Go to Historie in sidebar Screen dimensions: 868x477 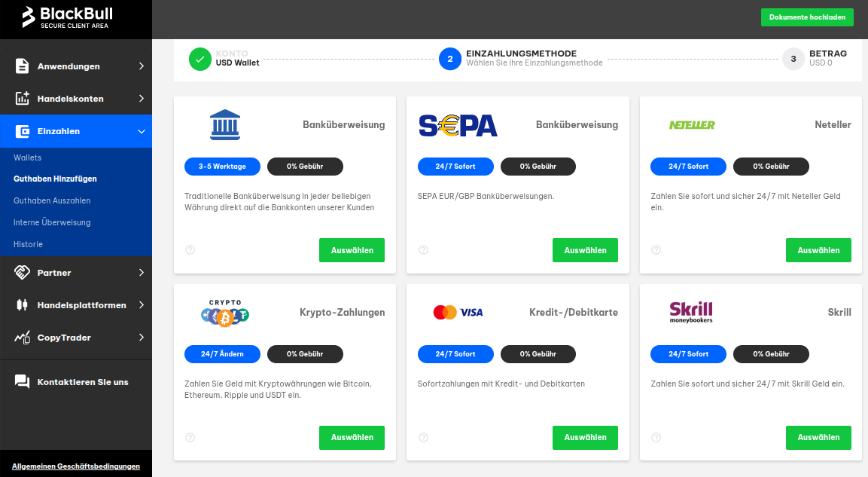[x=28, y=244]
